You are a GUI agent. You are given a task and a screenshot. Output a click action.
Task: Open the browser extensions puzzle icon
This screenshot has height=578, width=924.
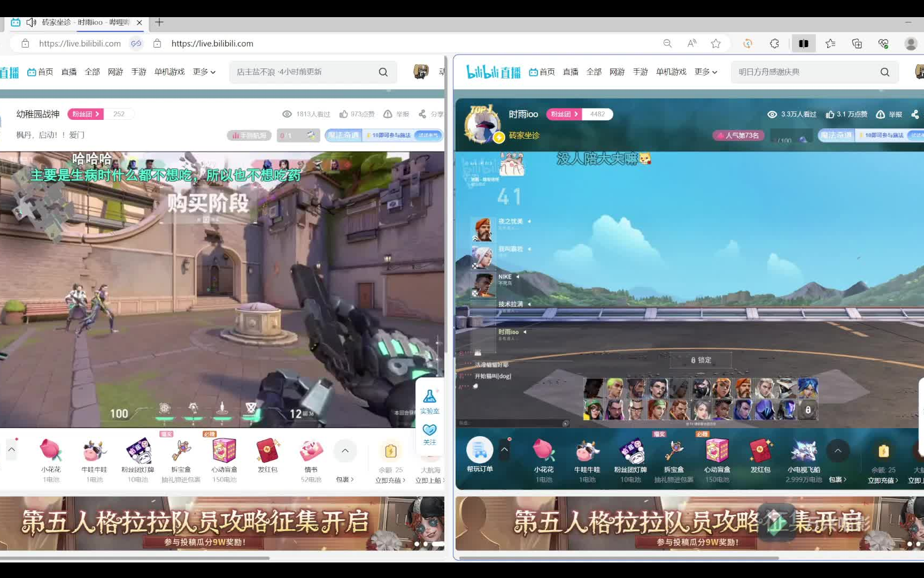(x=774, y=43)
